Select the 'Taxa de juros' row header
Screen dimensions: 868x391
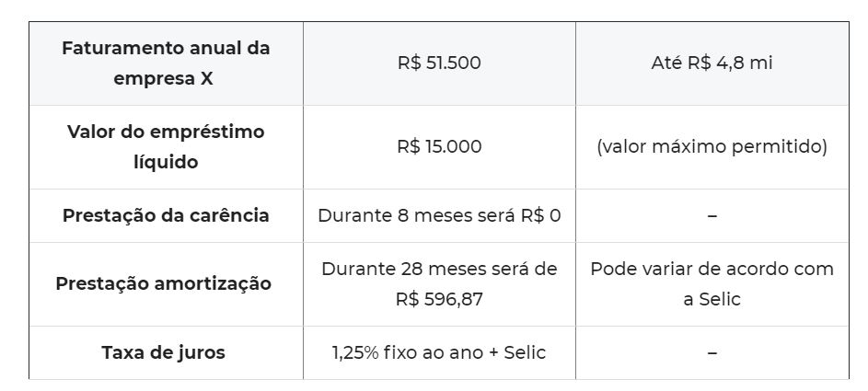[166, 352]
